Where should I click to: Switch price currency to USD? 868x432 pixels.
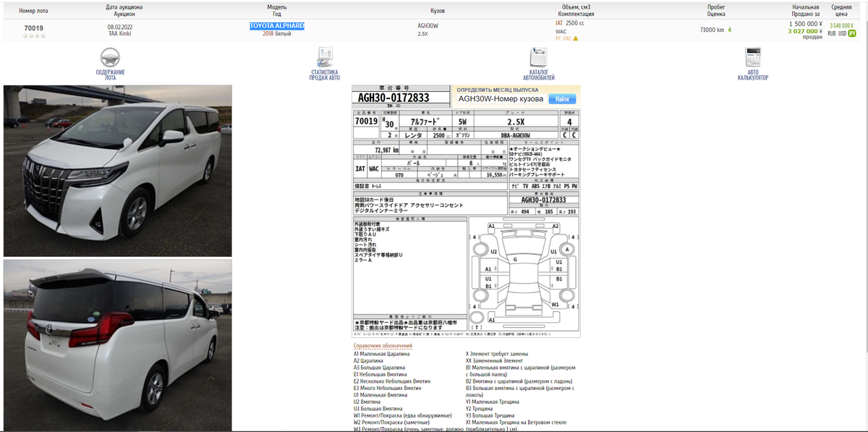tap(842, 33)
